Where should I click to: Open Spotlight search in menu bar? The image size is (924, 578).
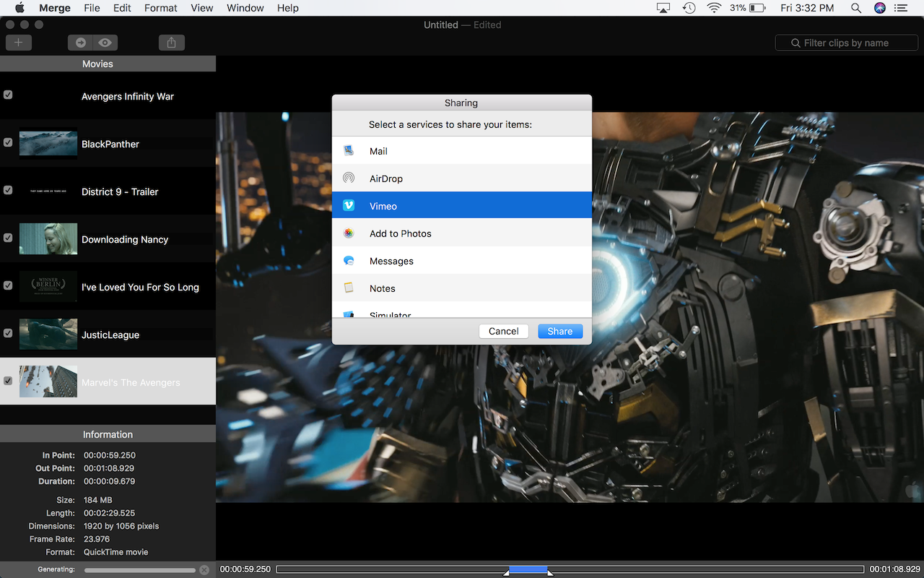tap(855, 8)
